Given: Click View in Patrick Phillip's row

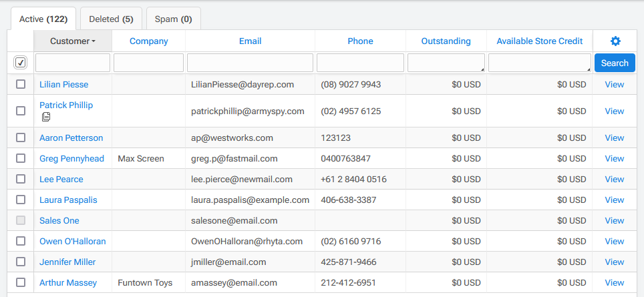Looking at the screenshot, I should [615, 111].
